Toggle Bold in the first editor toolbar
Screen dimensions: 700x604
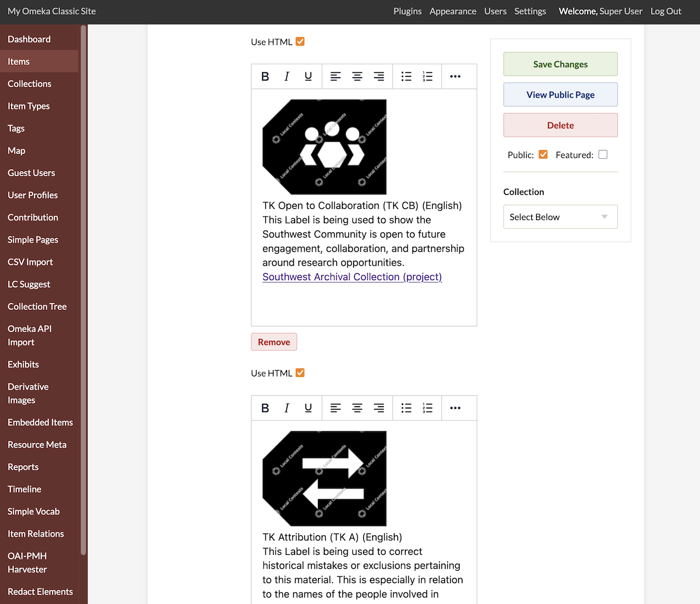[265, 76]
